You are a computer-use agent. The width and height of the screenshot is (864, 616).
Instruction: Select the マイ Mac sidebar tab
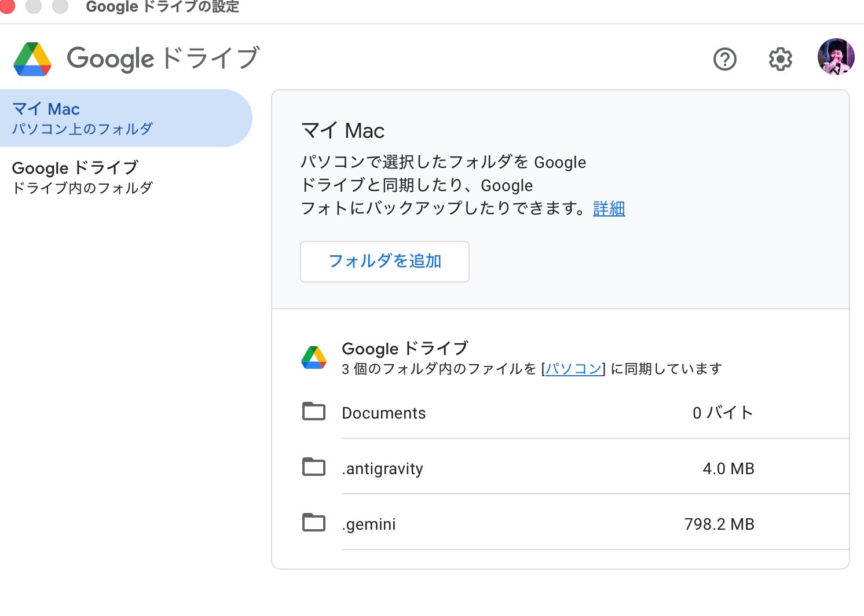point(126,118)
